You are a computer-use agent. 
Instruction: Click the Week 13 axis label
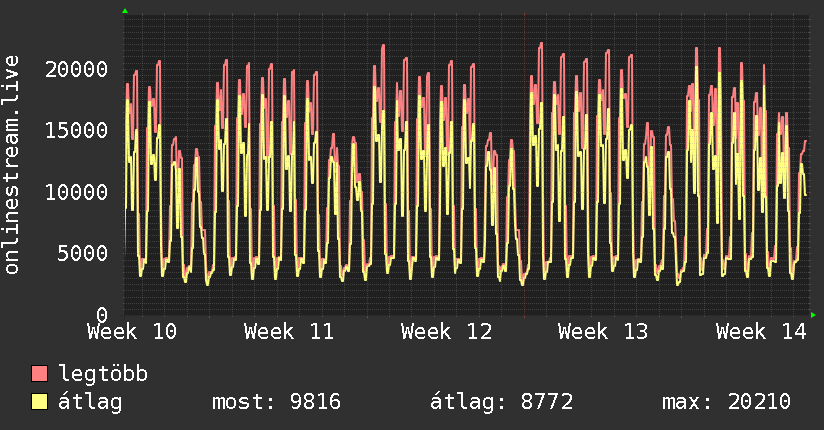603,332
